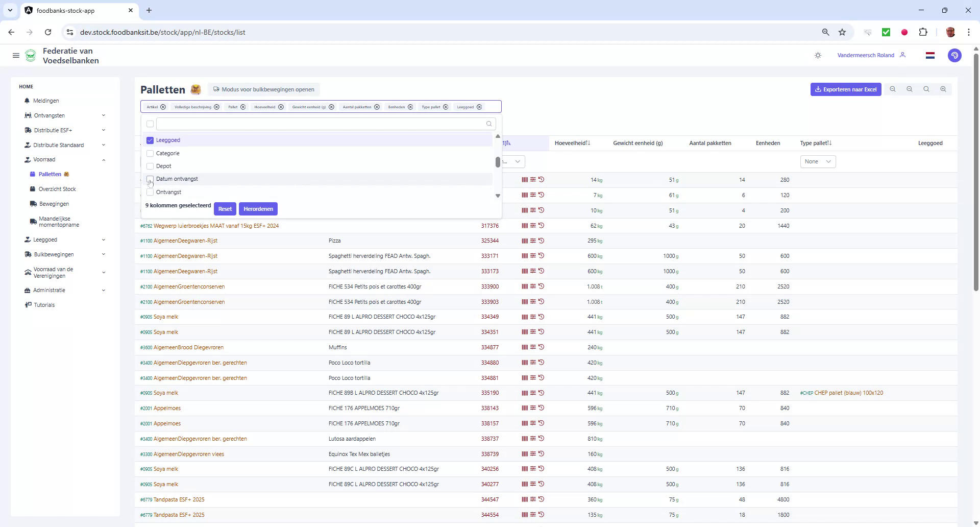The width and height of the screenshot is (980, 527).
Task: Uncheck the Leeggoed column checkbox
Action: click(x=150, y=140)
